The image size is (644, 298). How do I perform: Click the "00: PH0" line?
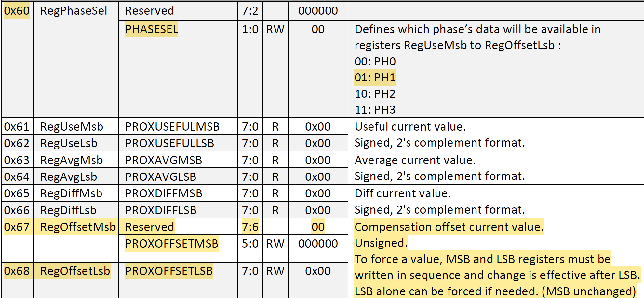coord(375,62)
